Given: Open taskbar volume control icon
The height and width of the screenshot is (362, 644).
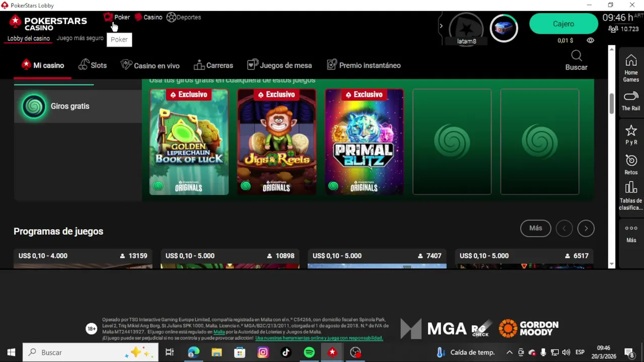Looking at the screenshot, I should tap(566, 352).
